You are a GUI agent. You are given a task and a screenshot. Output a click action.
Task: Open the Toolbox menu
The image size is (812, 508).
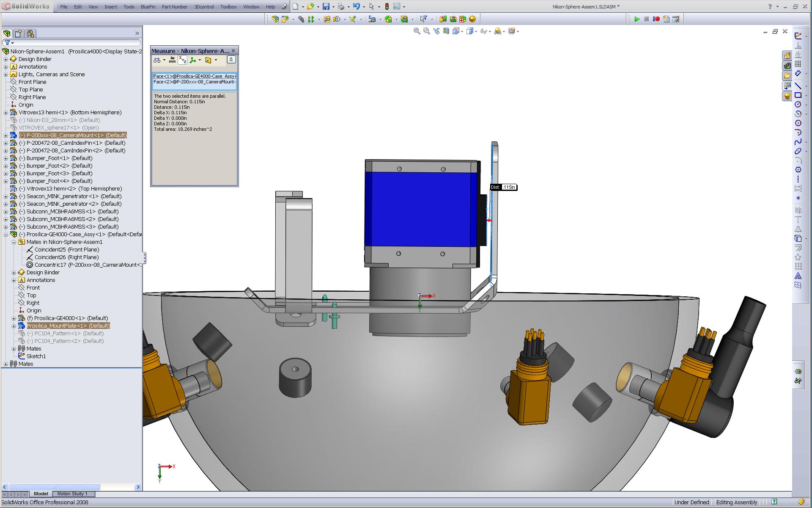point(228,7)
